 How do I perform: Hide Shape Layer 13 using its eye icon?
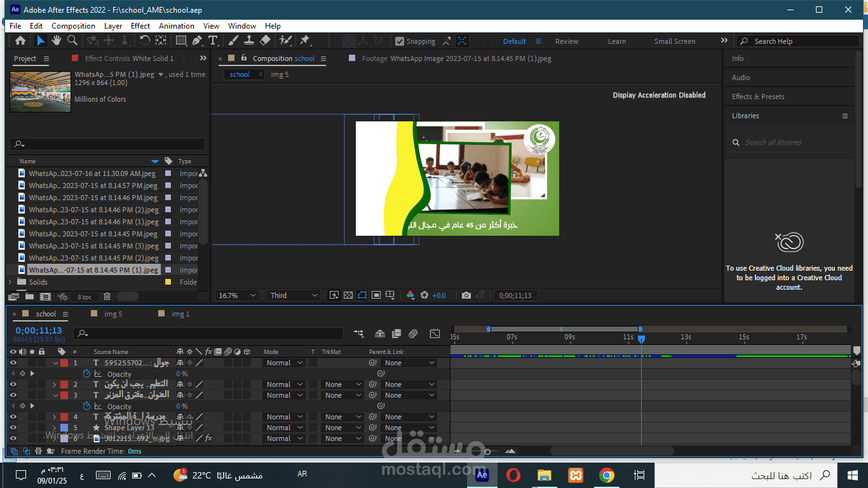(x=13, y=428)
